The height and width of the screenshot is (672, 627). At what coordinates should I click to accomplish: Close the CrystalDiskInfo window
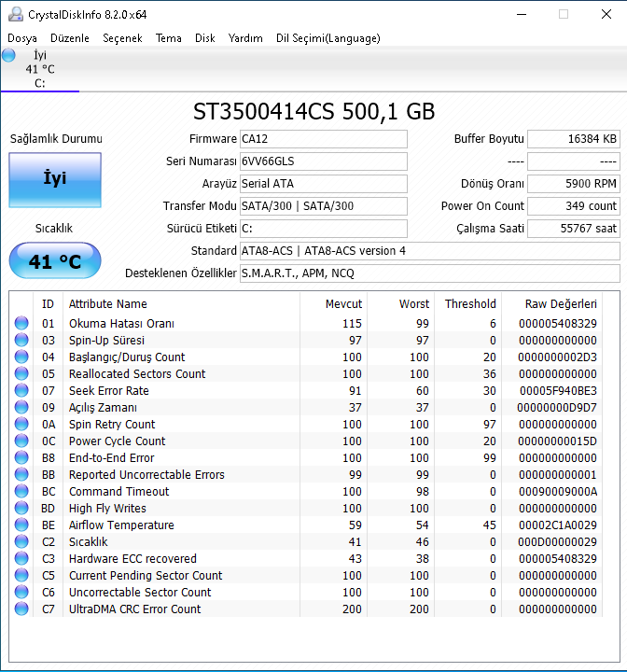[x=606, y=14]
